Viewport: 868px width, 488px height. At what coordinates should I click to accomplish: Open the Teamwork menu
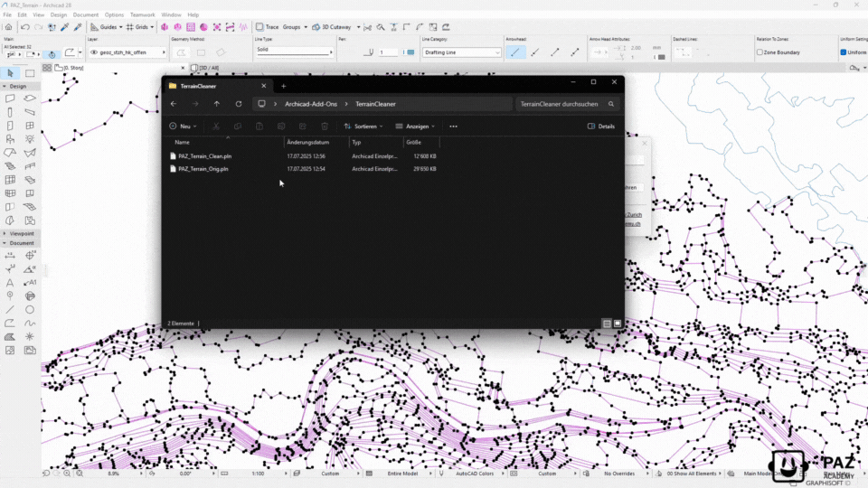pos(142,15)
